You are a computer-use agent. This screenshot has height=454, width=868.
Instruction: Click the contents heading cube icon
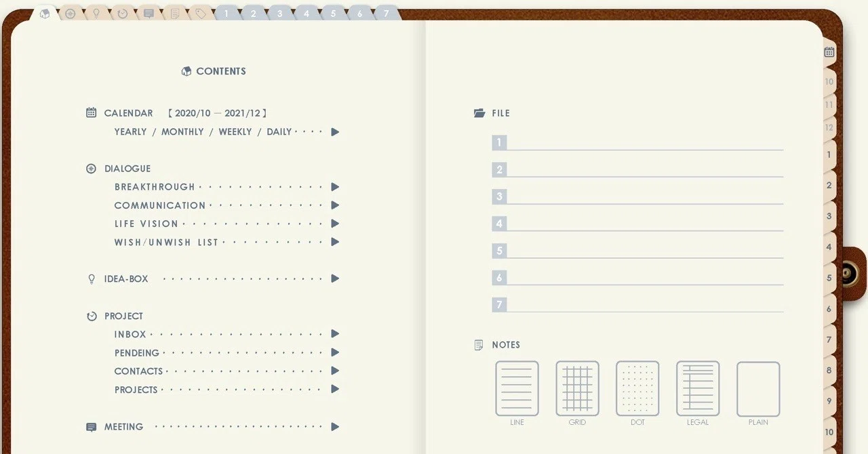(x=186, y=71)
